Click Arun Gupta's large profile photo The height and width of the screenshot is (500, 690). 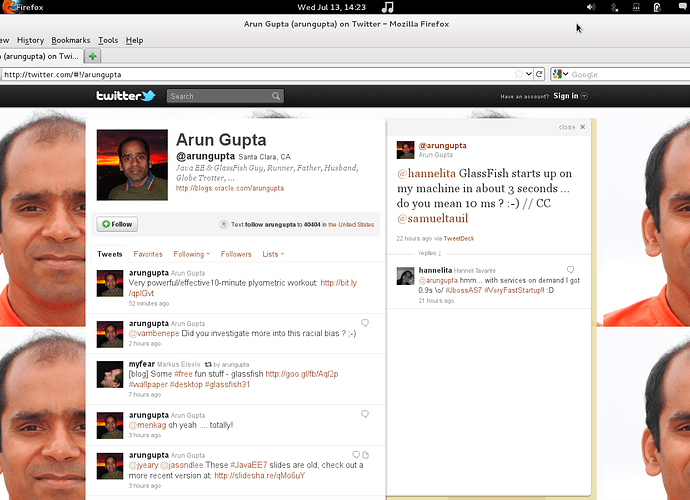(x=132, y=165)
